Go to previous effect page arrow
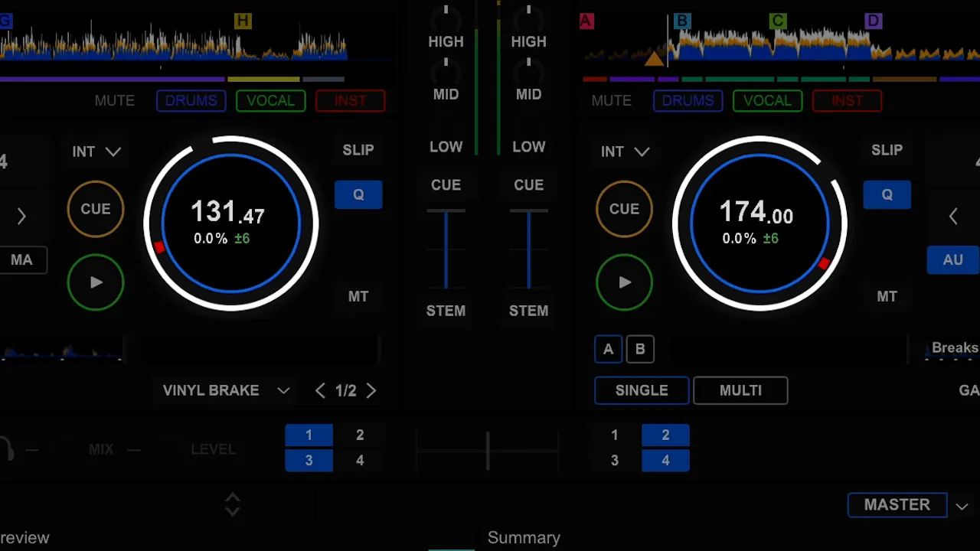This screenshot has height=551, width=980. [320, 390]
